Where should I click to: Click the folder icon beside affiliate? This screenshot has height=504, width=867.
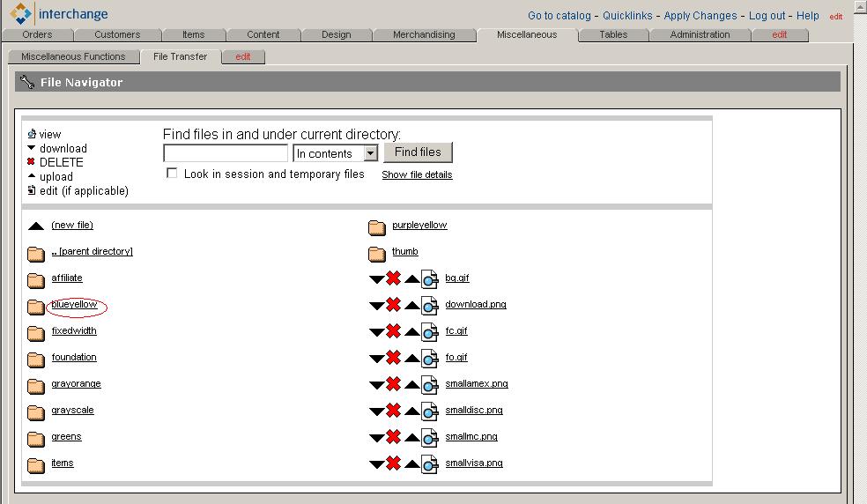[36, 280]
